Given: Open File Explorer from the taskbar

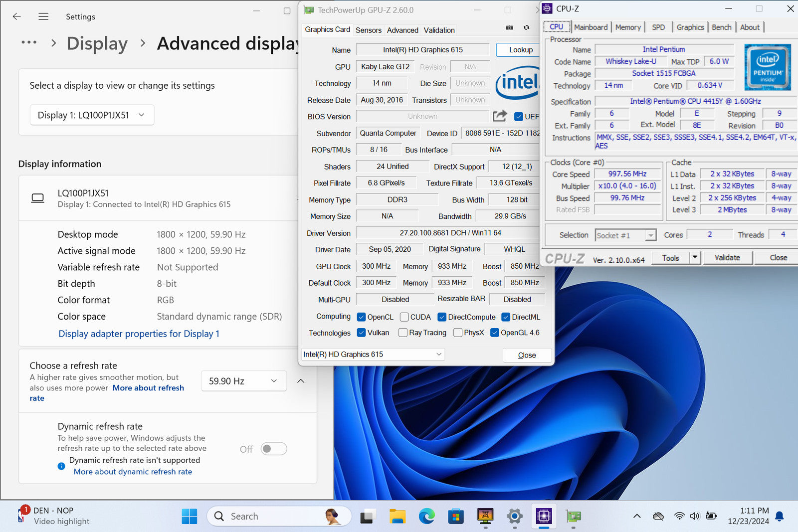Looking at the screenshot, I should [x=397, y=516].
